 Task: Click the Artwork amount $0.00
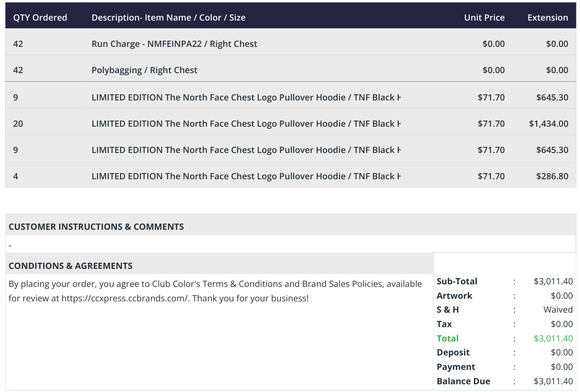[561, 296]
